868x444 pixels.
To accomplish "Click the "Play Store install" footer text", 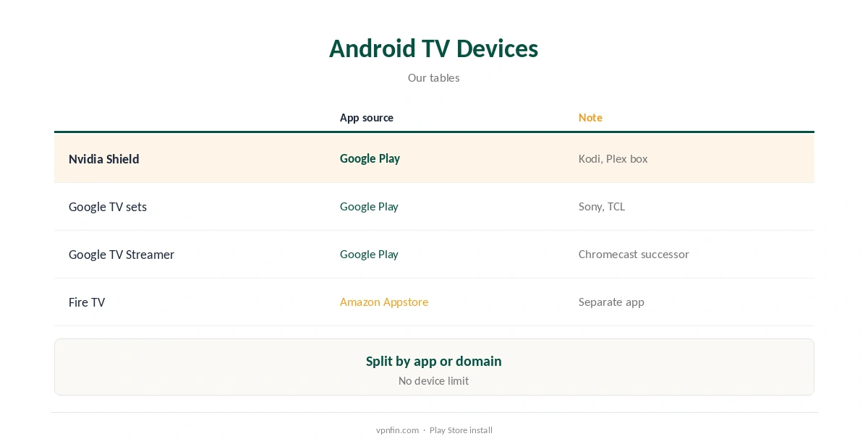I will coord(461,430).
